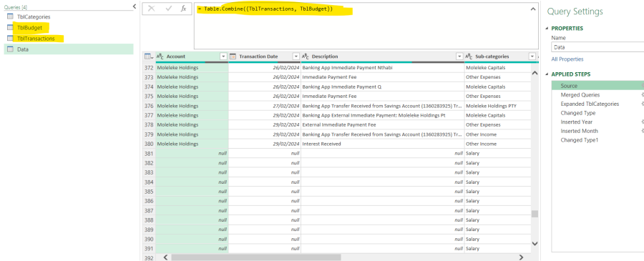Screen dimensions: 644x261
Task: Cancel the formula edit with X
Action: coord(151,8)
